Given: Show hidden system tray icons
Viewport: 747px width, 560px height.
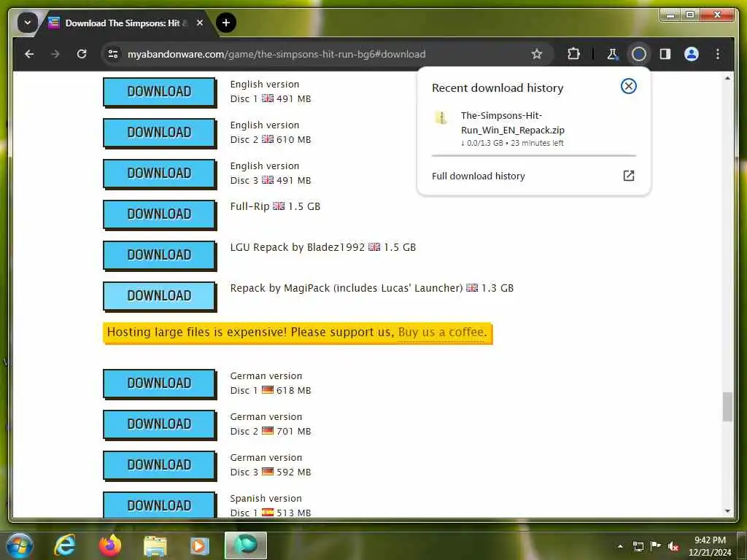Looking at the screenshot, I should [x=620, y=546].
